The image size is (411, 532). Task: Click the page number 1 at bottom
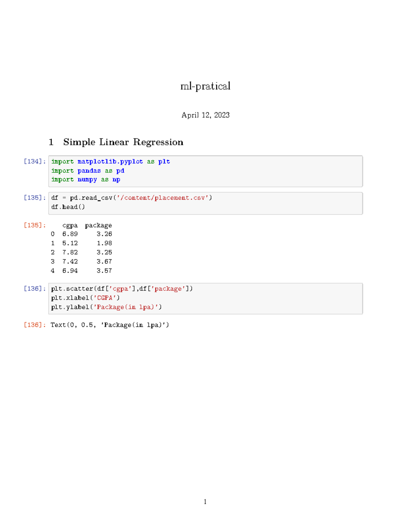[x=205, y=502]
